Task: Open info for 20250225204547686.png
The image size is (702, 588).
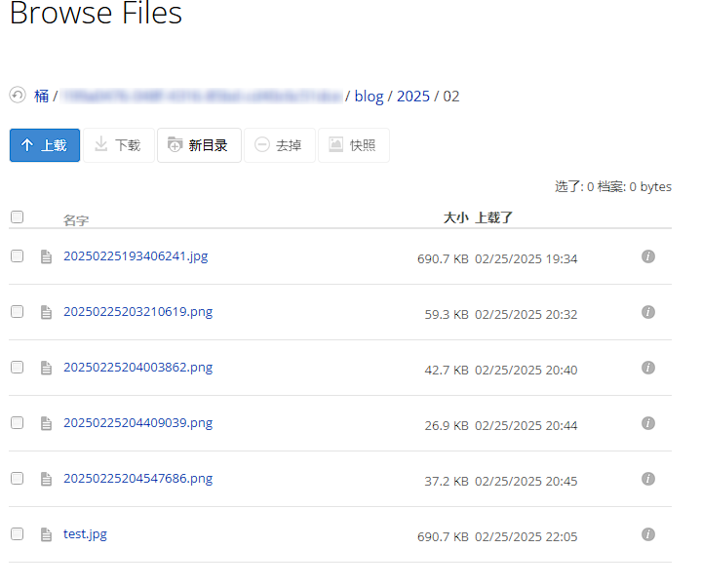Action: pos(648,479)
